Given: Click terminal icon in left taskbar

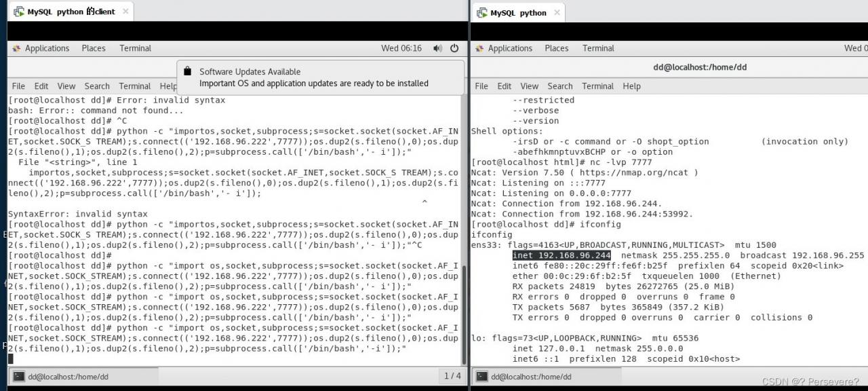Looking at the screenshot, I should (x=19, y=376).
